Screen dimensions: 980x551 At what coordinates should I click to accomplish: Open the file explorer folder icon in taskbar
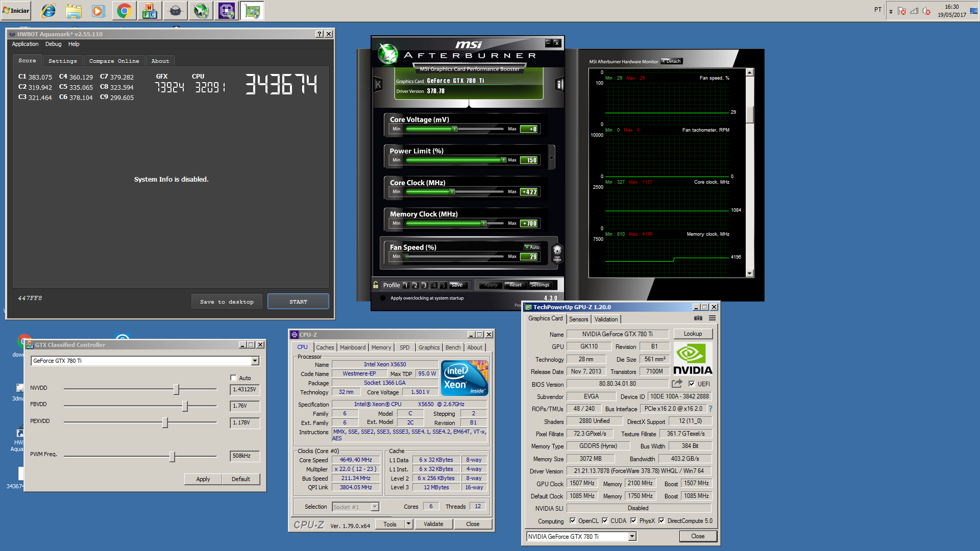73,11
